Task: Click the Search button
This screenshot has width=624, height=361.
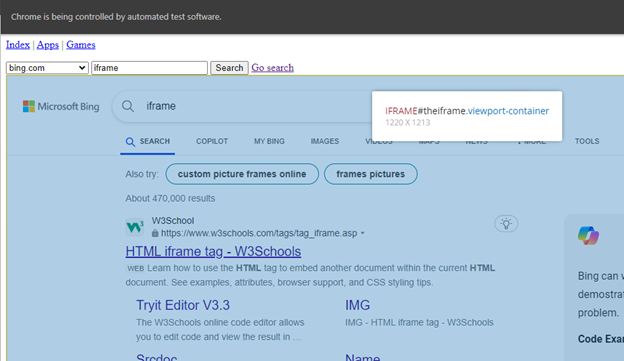Action: tap(229, 68)
